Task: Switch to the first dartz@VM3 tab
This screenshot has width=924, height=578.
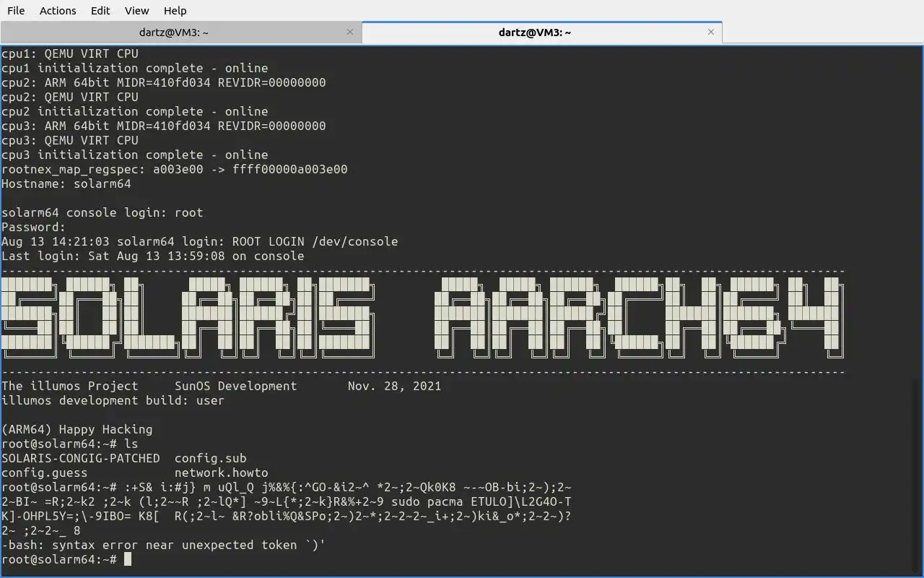Action: point(173,33)
